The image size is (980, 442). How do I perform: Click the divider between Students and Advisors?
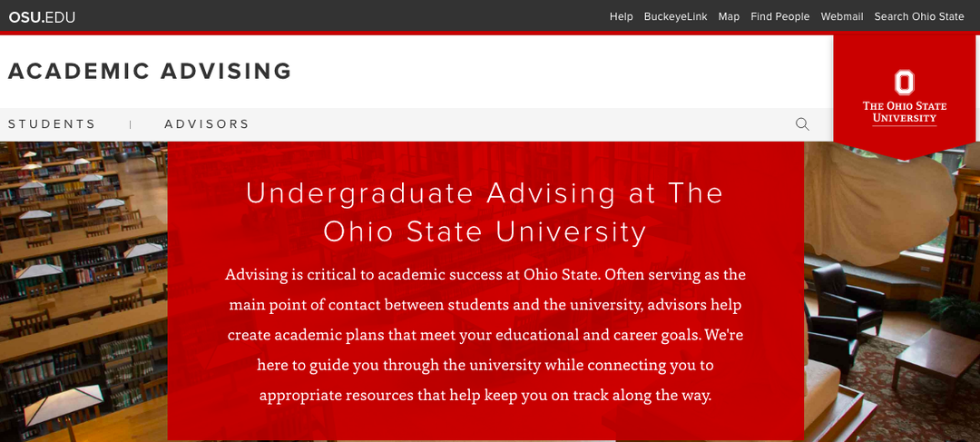pyautogui.click(x=131, y=124)
